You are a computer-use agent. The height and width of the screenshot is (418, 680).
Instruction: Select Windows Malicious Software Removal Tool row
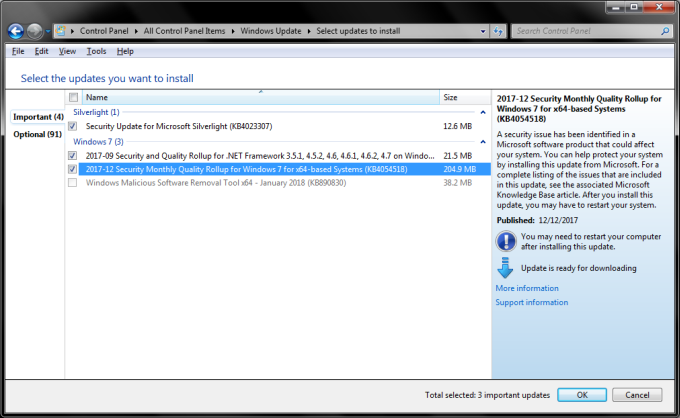(x=278, y=183)
